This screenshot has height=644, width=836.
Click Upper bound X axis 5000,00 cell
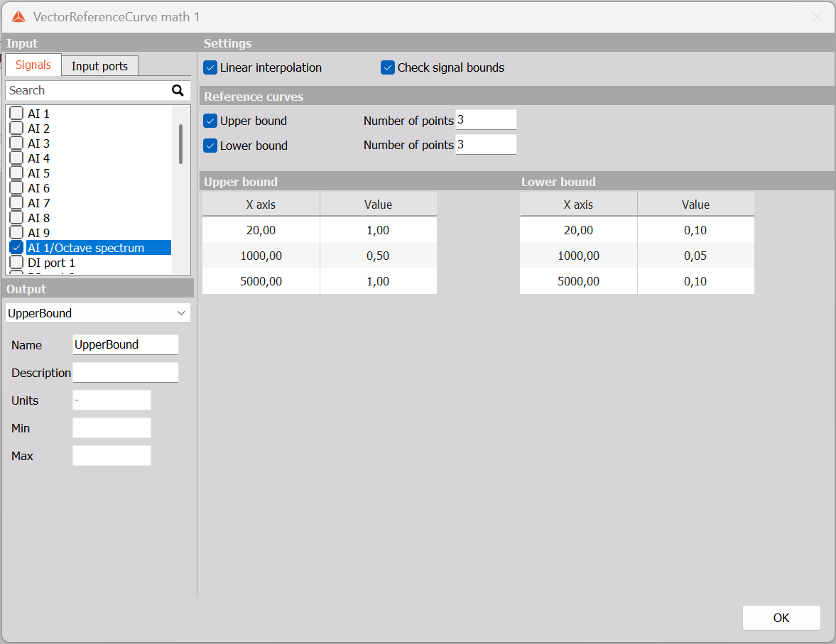click(x=261, y=281)
